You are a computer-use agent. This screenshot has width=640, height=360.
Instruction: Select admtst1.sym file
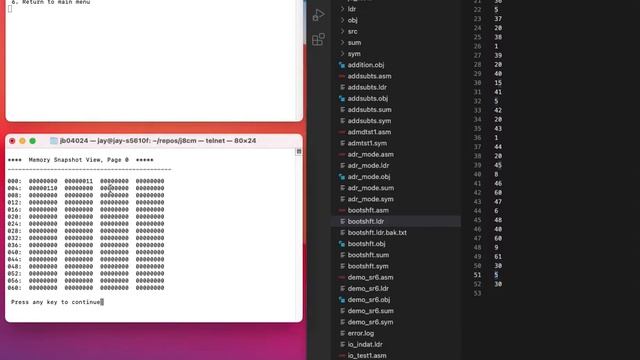[367, 143]
